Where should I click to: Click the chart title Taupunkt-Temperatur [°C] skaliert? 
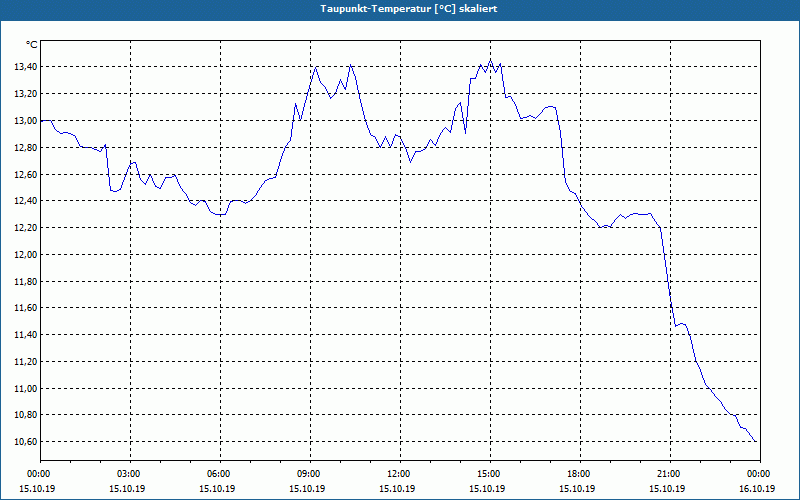[409, 9]
